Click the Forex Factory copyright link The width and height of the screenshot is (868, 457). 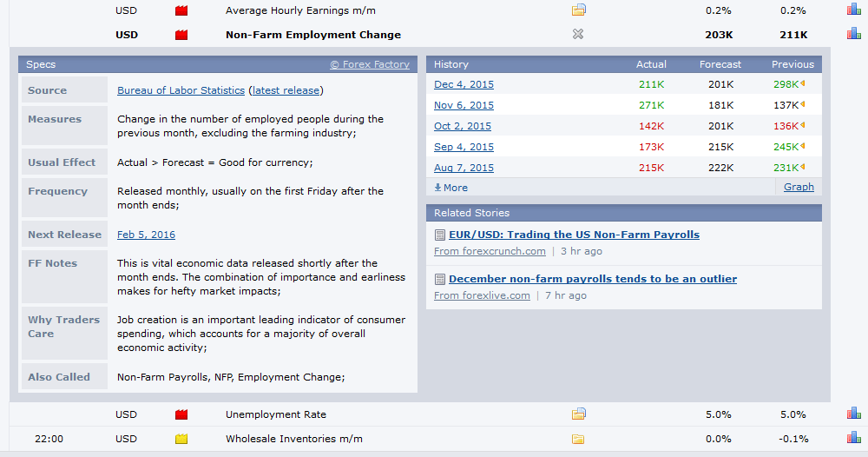click(x=369, y=64)
